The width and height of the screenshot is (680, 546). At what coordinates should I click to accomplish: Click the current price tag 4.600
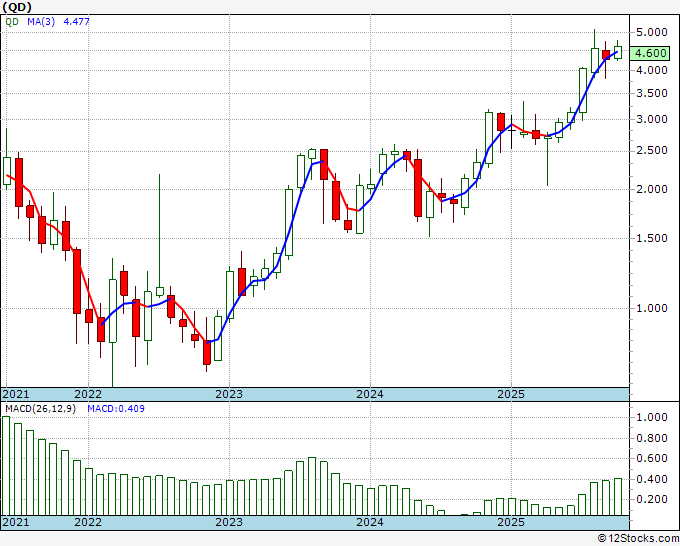(650, 53)
